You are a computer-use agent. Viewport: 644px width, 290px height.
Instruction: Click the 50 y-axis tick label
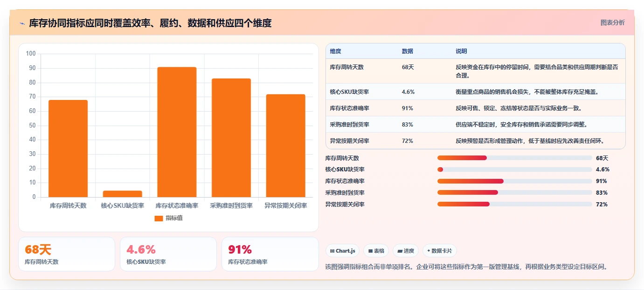click(x=33, y=125)
